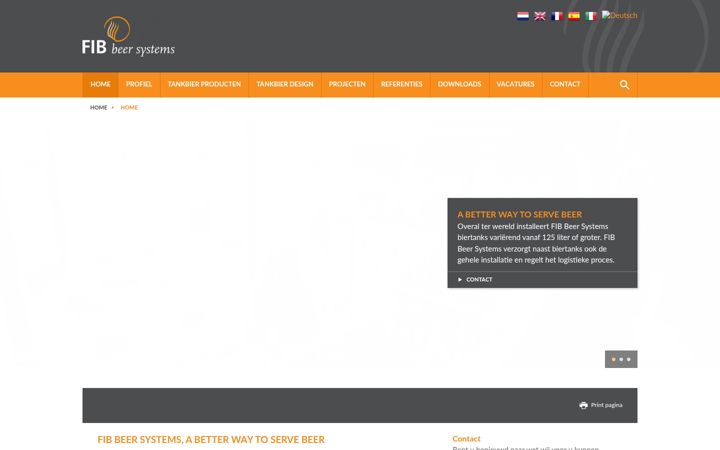The width and height of the screenshot is (720, 450).
Task: Select the third slider dot
Action: coord(629,360)
